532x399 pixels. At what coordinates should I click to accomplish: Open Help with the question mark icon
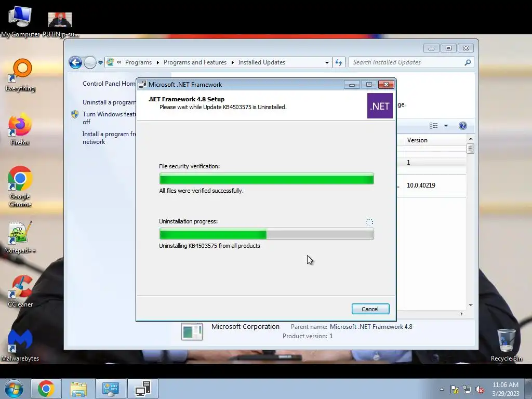click(463, 126)
